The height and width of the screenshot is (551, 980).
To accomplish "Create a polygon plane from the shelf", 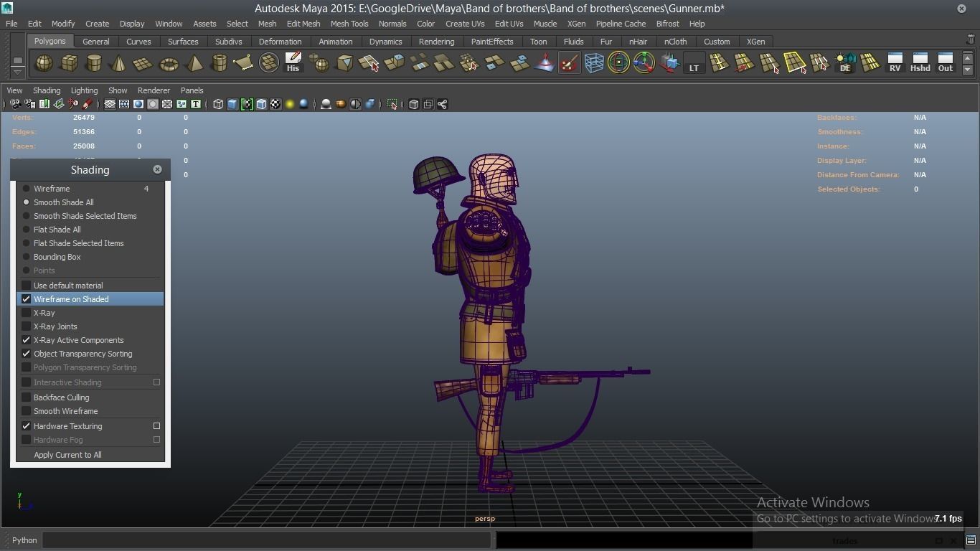I will point(143,63).
